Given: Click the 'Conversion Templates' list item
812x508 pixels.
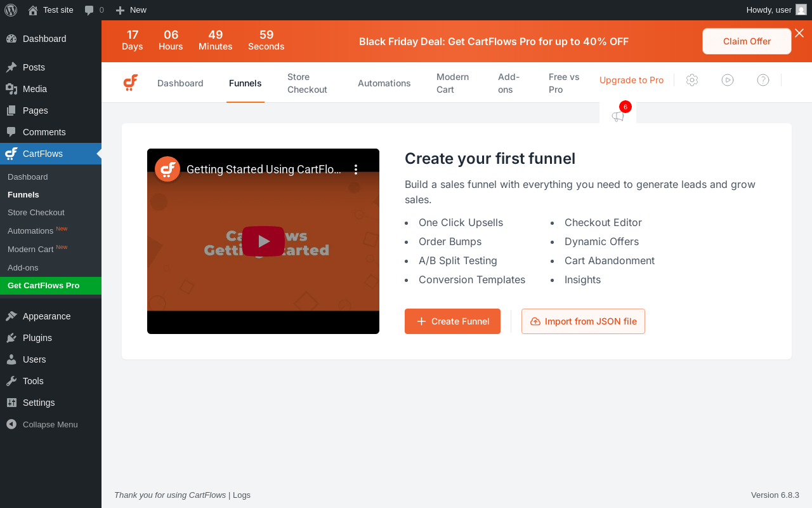Looking at the screenshot, I should coord(472,280).
